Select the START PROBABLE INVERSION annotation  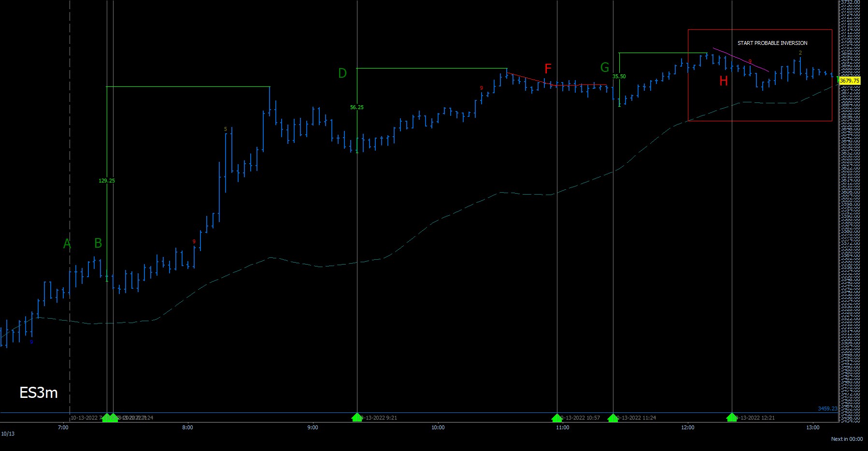(x=772, y=43)
